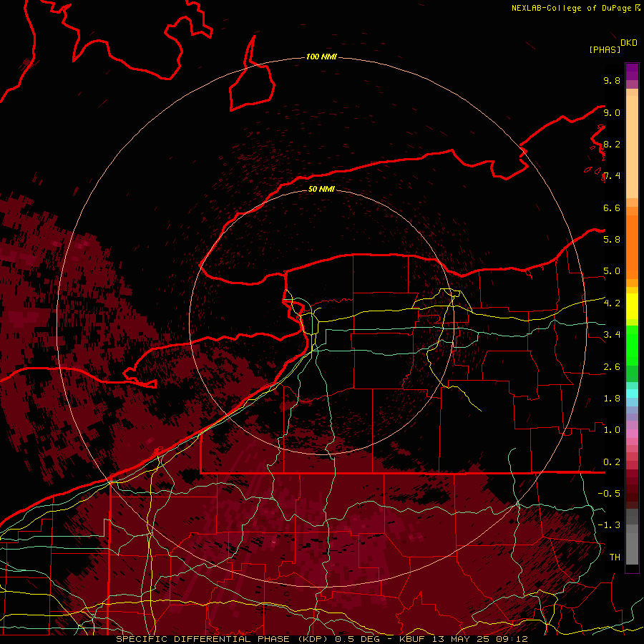Image resolution: width=644 pixels, height=644 pixels.
Task: Click the 5.8 scale value
Action: point(612,239)
